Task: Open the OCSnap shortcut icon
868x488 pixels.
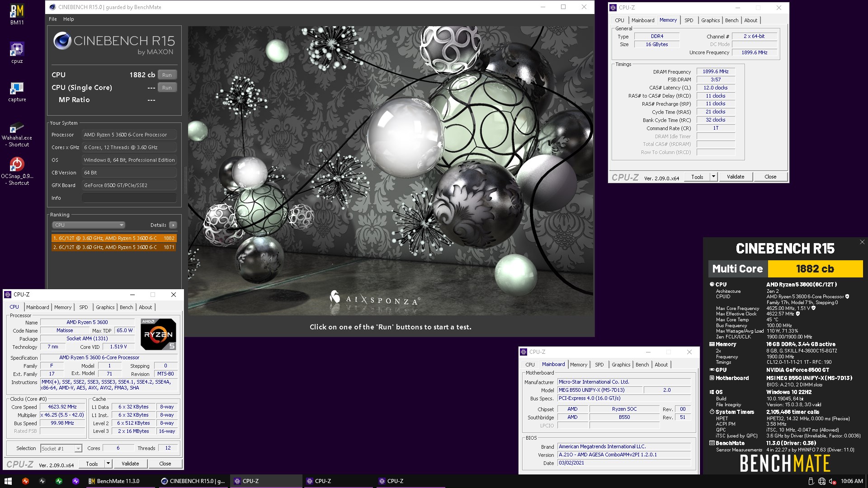Action: [x=17, y=171]
